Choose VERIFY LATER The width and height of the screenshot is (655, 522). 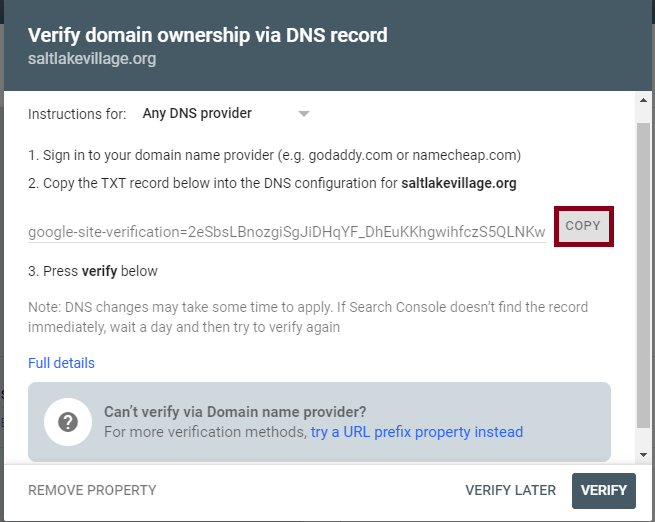click(x=510, y=490)
